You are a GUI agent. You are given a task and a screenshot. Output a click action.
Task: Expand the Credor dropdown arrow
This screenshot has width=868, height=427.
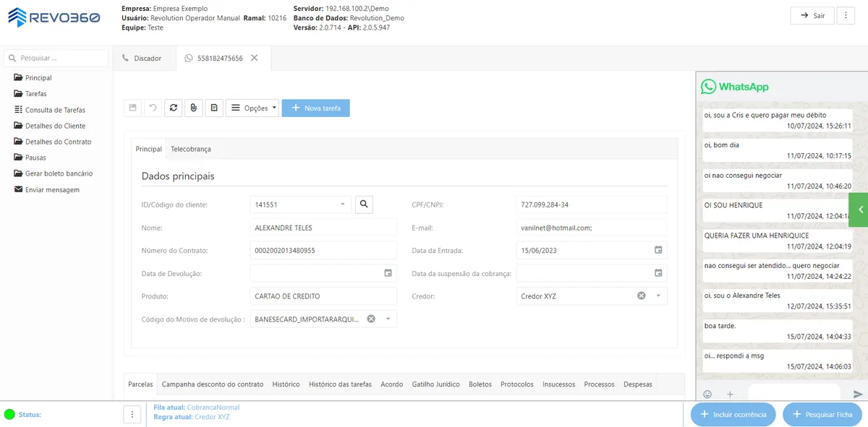point(658,296)
